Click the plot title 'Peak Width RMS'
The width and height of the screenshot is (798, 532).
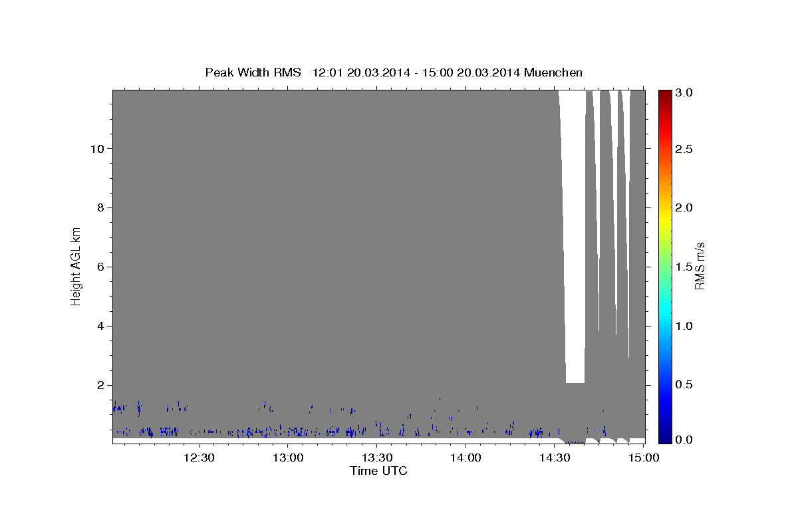pos(253,72)
